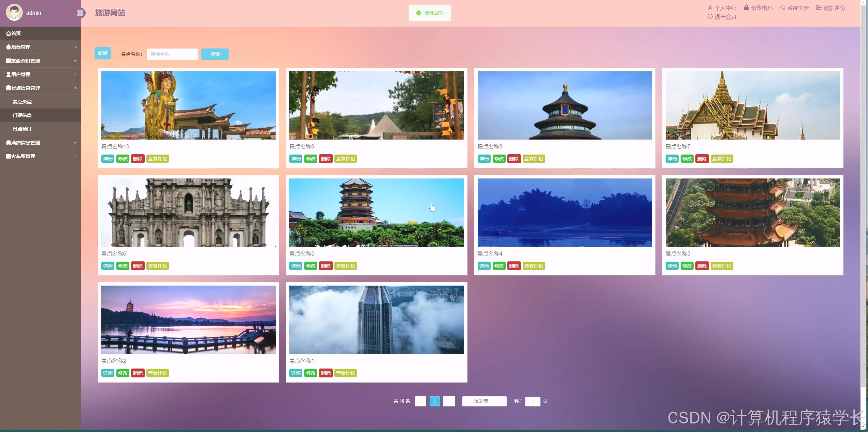Delete the 景点名称8 entry

pos(513,159)
